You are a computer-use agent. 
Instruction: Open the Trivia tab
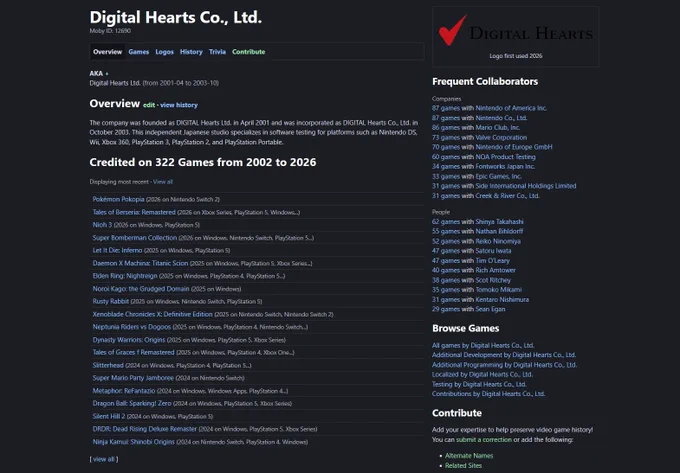point(217,52)
